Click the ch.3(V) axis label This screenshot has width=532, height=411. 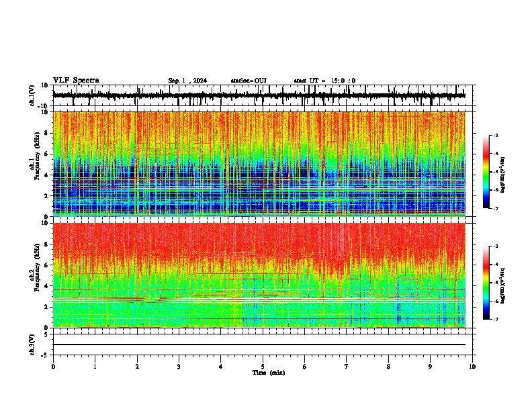32,345
